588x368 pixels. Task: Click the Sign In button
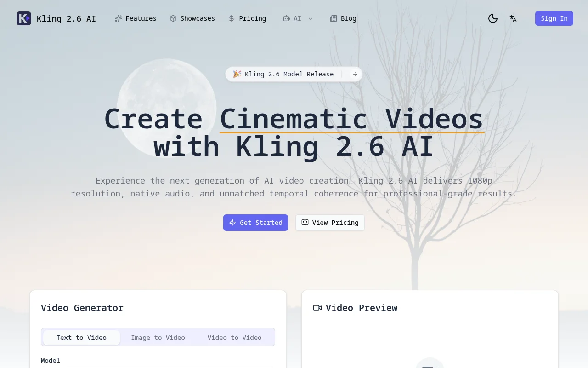[x=554, y=18]
